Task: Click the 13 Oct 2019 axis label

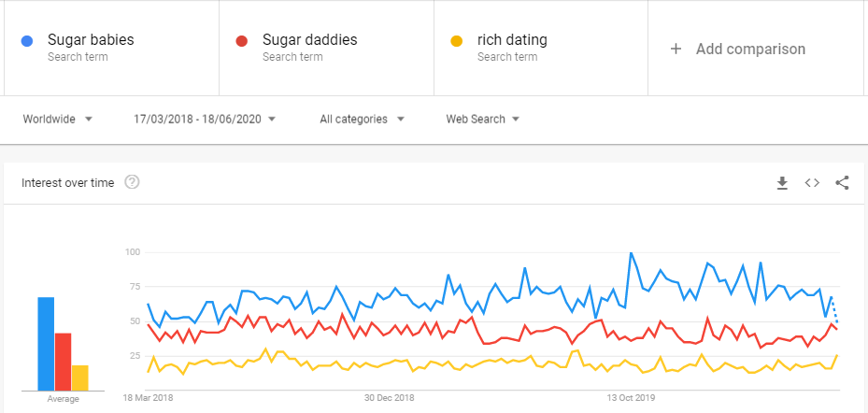Action: 630,398
